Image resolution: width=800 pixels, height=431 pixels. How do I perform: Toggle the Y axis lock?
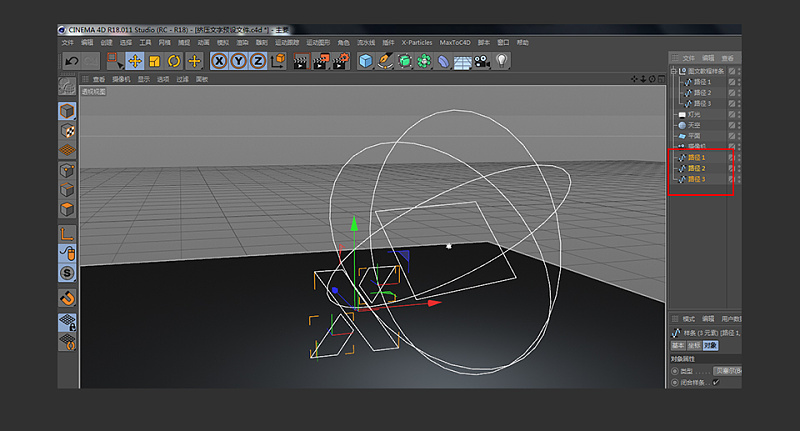coord(238,61)
